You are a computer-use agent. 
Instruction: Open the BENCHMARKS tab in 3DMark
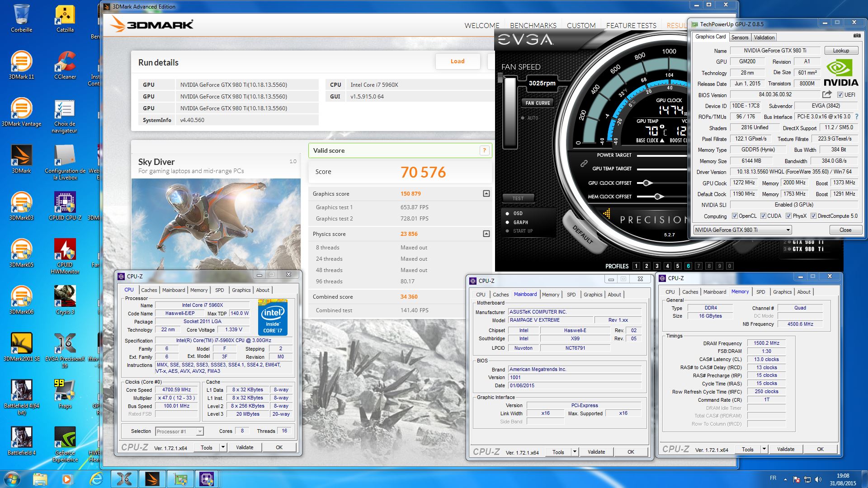coord(533,25)
